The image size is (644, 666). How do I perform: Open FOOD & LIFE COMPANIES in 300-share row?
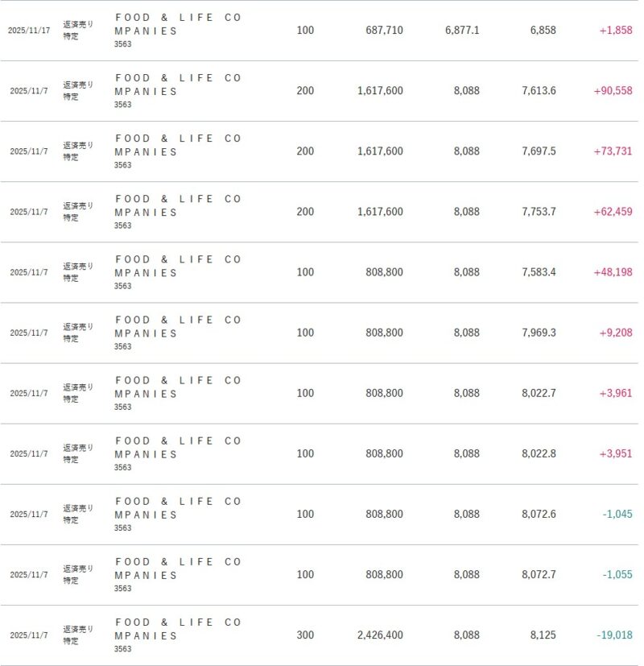177,629
